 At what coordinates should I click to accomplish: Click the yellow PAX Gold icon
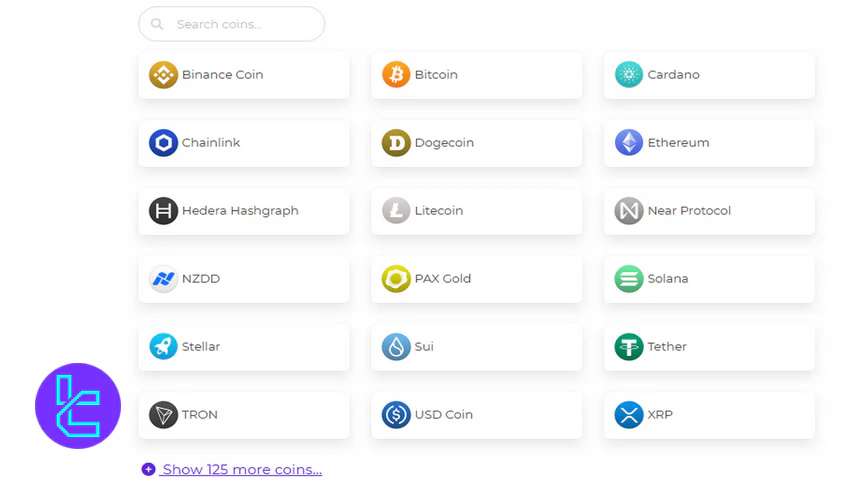tap(396, 279)
